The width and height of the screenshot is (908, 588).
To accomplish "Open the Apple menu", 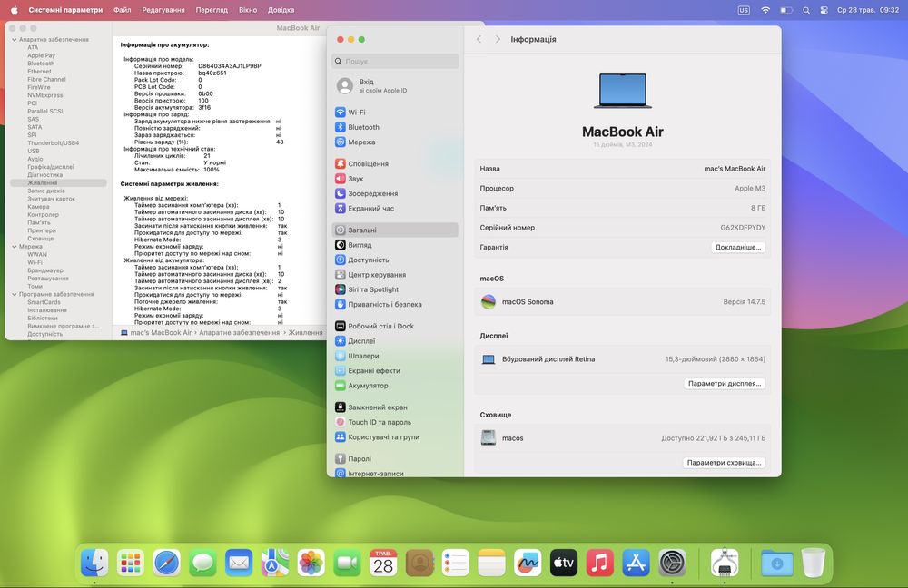I will [14, 10].
